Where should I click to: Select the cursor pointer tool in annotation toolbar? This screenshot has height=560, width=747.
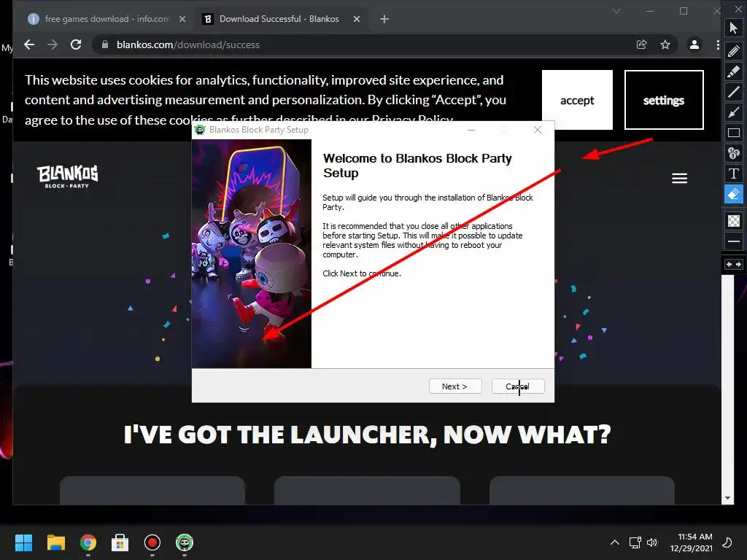tap(734, 28)
